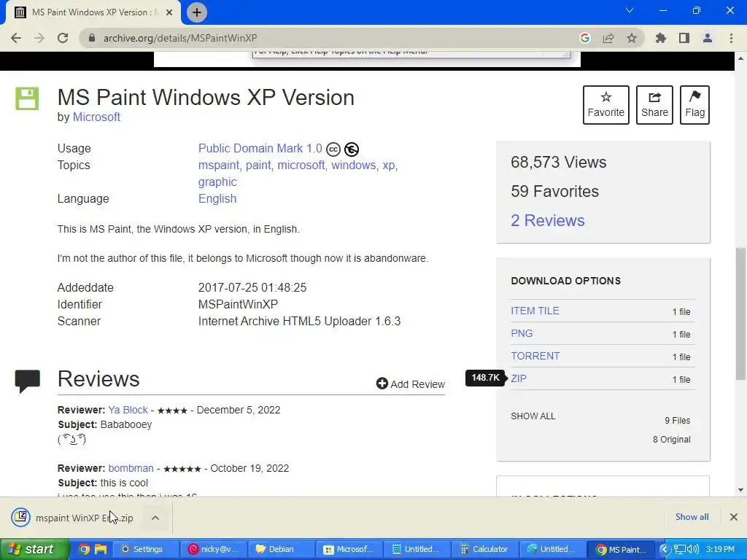Screen dimensions: 747x560
Task: Click the Google icon in address bar
Action: [584, 38]
